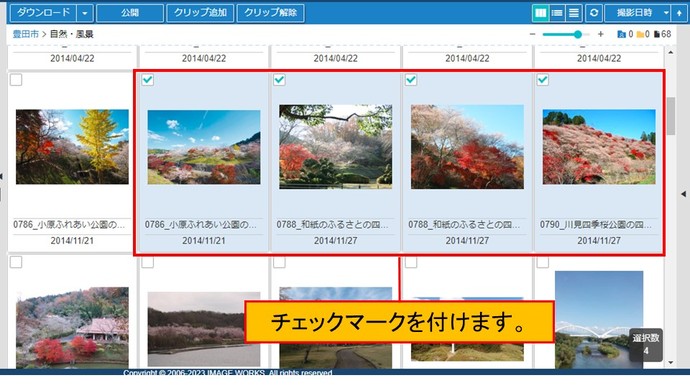The height and width of the screenshot is (388, 690).
Task: Uncheck the first 0788_和紙のふるさと image checkbox
Action: tap(279, 80)
